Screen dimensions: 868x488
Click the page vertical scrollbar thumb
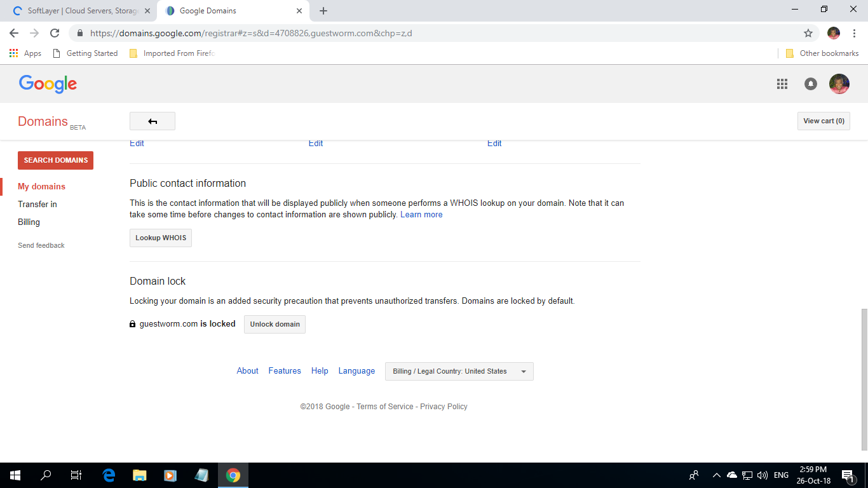pyautogui.click(x=864, y=380)
